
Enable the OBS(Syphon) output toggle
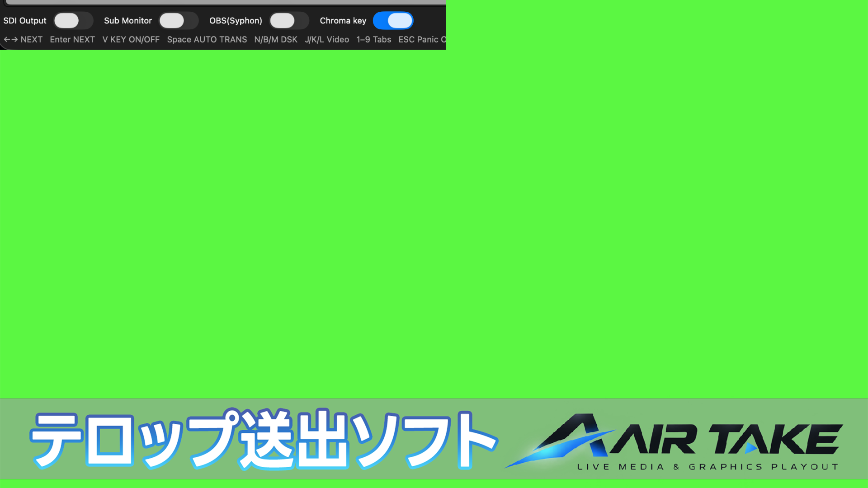[x=289, y=21]
